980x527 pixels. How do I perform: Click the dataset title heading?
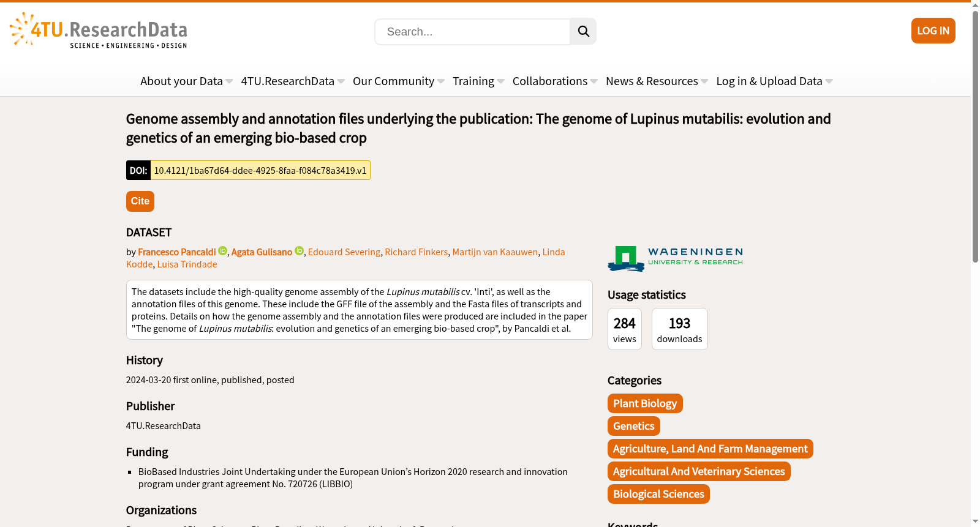478,128
